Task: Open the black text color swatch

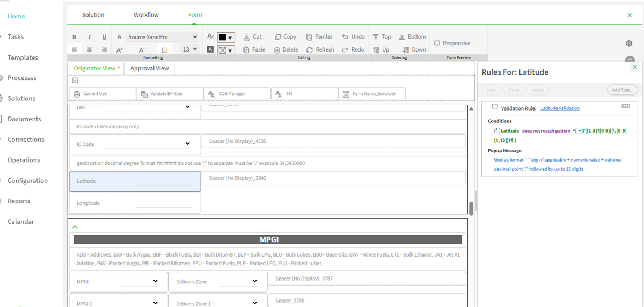Action: [x=225, y=38]
